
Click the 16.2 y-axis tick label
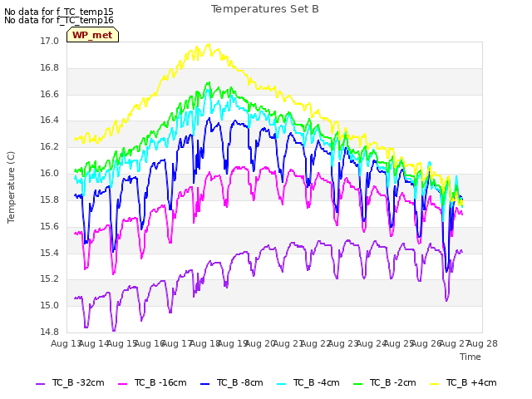50,146
